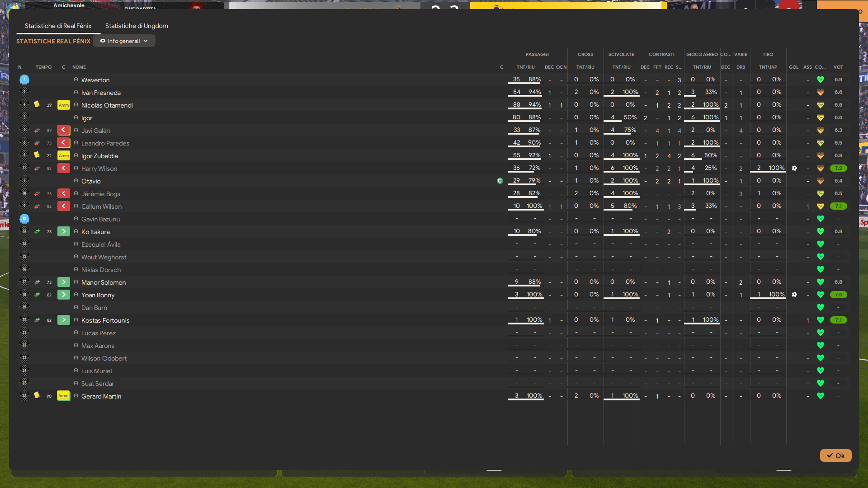Screen dimensions: 868x488
Task: Open the Info generali dropdown
Action: [x=124, y=41]
